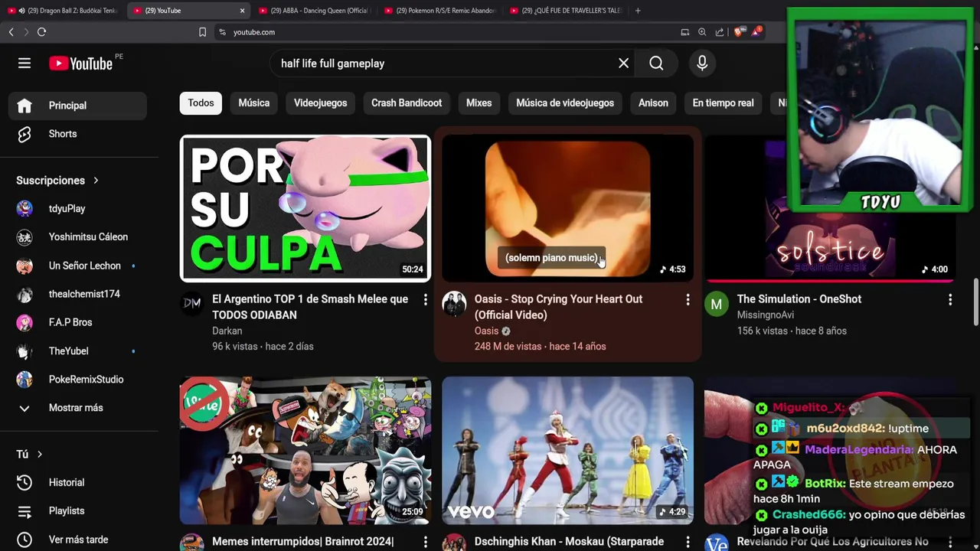Open the new tab plus button
This screenshot has height=551, width=980.
tap(638, 11)
